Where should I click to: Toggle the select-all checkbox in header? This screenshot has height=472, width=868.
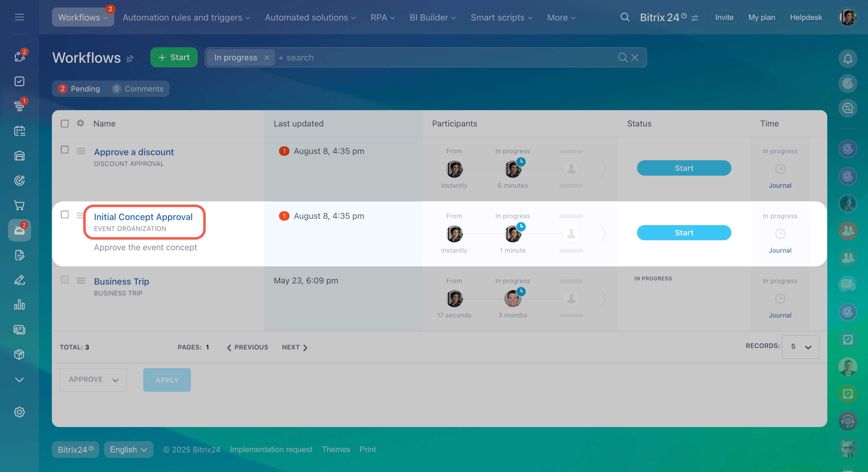pyautogui.click(x=65, y=123)
